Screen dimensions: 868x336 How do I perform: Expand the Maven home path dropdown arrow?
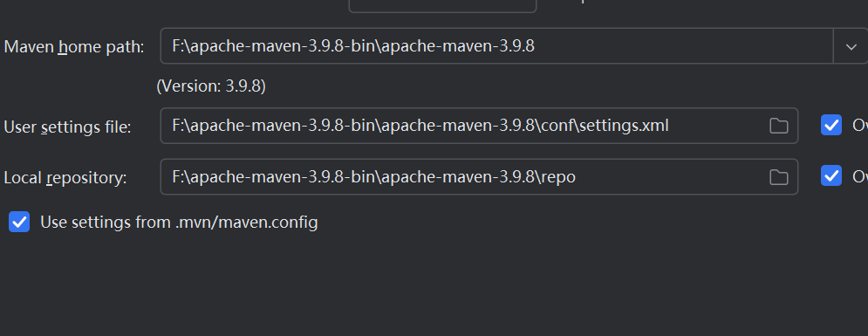click(851, 46)
